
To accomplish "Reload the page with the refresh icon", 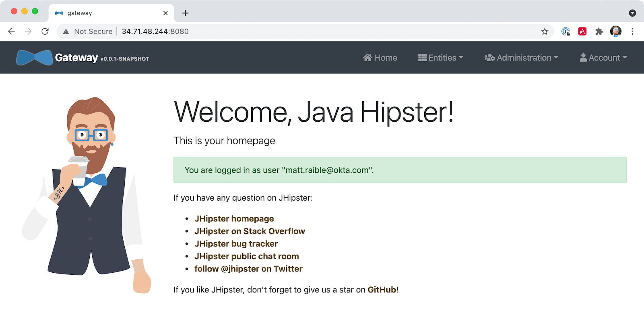I will tap(45, 31).
